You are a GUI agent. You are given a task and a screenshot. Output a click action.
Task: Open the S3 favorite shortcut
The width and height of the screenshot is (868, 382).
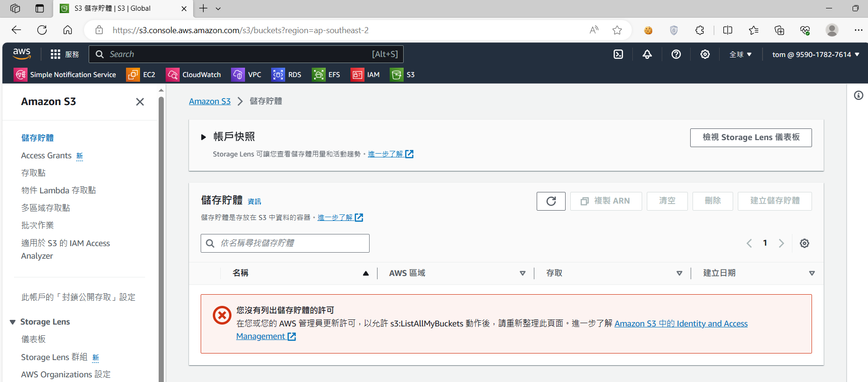[x=402, y=75]
